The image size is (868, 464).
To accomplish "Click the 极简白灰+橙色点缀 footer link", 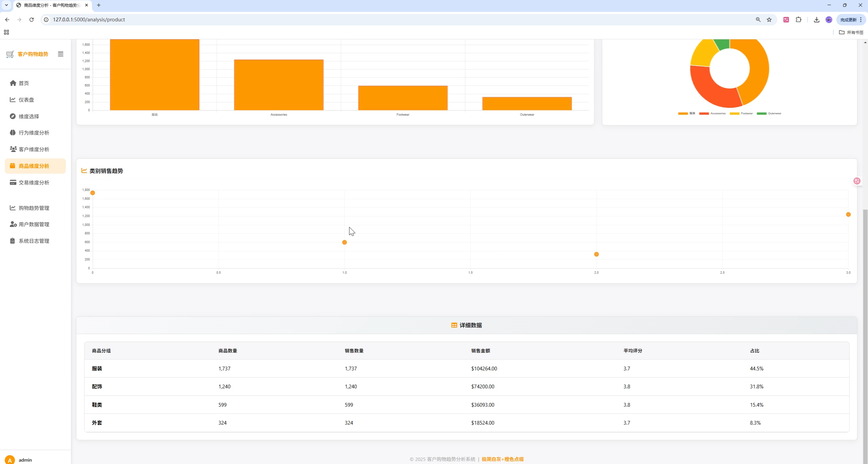I will (x=502, y=459).
